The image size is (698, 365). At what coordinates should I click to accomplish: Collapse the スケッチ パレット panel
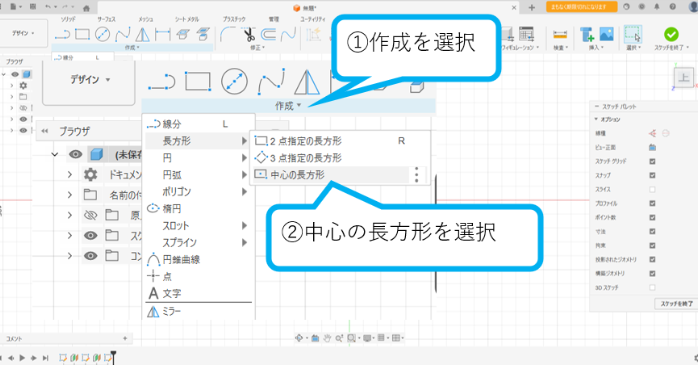(597, 107)
